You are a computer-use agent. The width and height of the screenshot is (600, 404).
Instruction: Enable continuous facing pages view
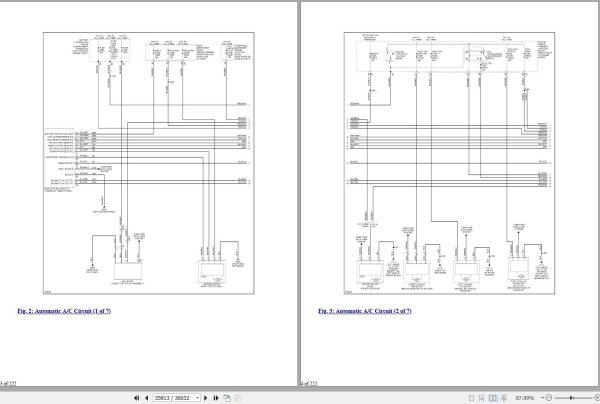pos(504,398)
